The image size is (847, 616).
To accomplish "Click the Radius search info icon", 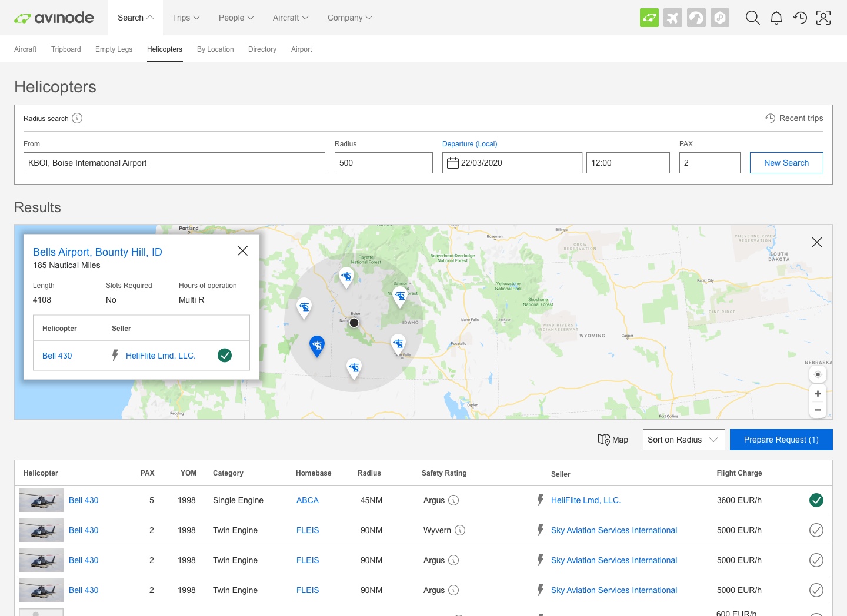I will click(77, 118).
